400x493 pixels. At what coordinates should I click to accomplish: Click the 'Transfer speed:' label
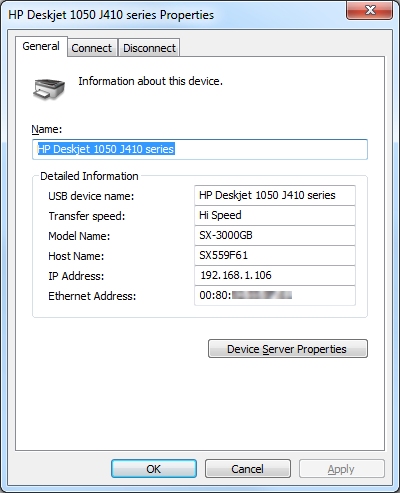pyautogui.click(x=87, y=216)
